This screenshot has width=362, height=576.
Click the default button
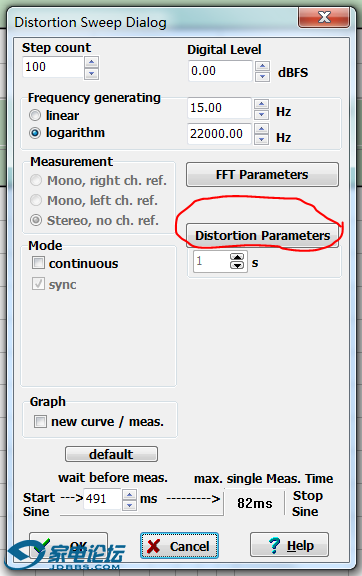coord(111,454)
